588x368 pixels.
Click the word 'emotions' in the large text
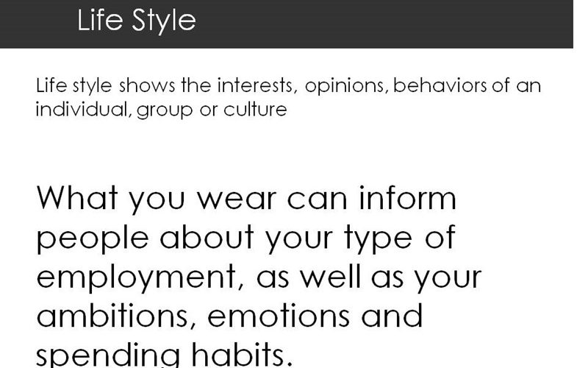tap(279, 317)
